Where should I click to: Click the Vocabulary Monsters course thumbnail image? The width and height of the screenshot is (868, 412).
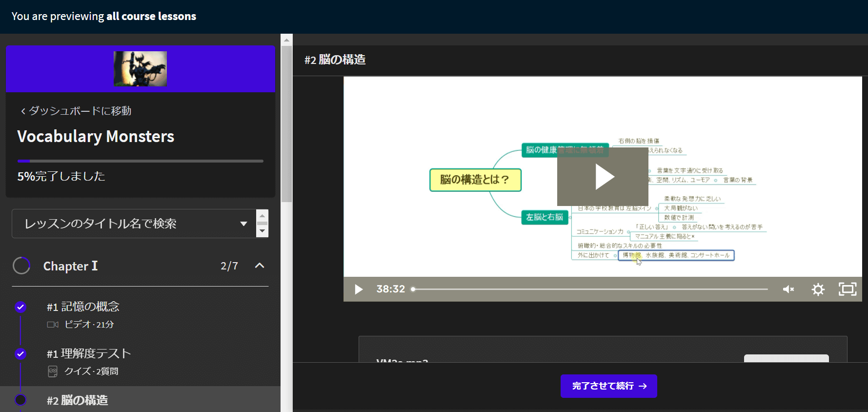(x=140, y=69)
